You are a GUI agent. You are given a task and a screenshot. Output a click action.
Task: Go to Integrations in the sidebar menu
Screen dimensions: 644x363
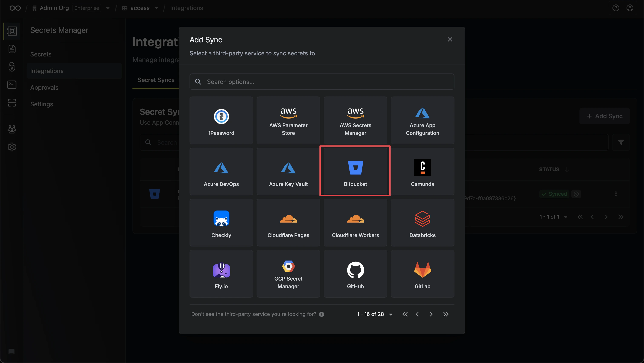click(74, 71)
